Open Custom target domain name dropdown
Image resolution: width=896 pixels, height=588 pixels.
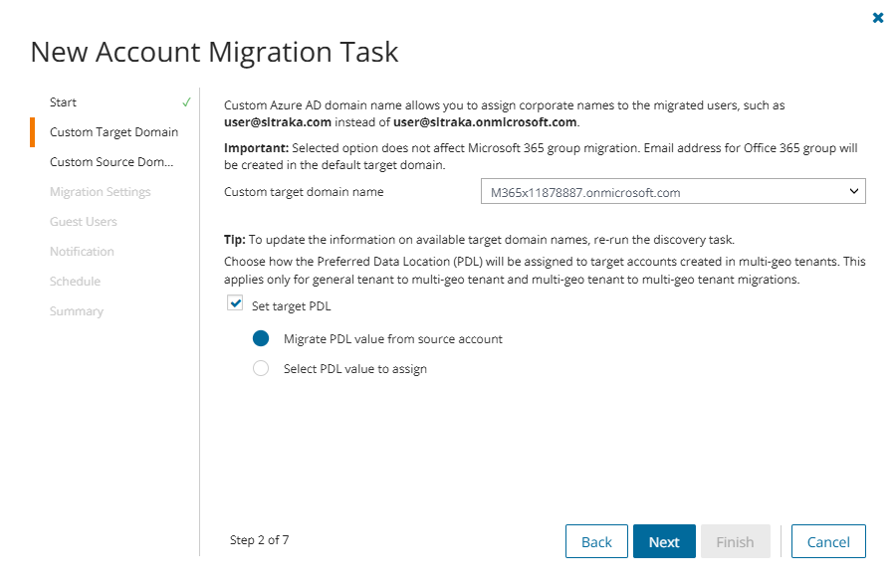[x=672, y=192]
